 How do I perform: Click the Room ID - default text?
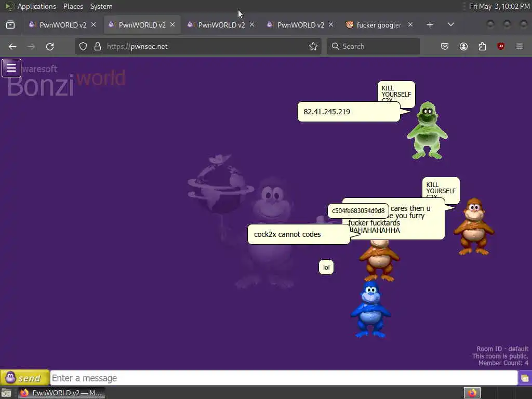(502, 349)
